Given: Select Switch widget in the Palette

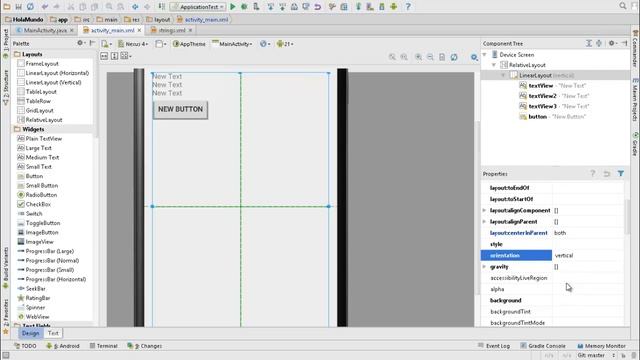Looking at the screenshot, I should pyautogui.click(x=30, y=213).
